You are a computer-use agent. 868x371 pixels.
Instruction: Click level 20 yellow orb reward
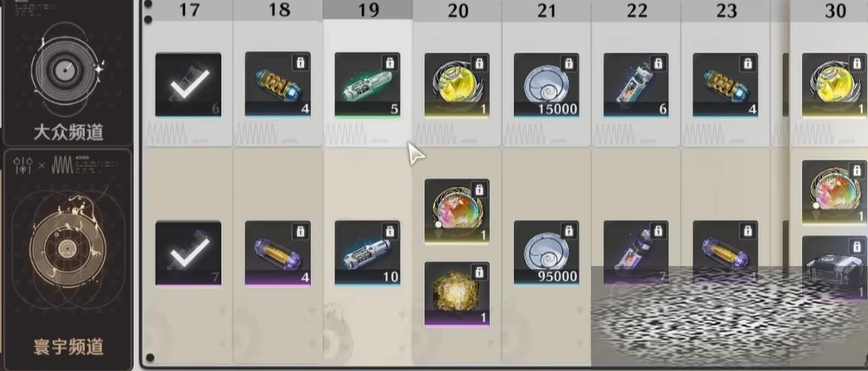pyautogui.click(x=457, y=85)
